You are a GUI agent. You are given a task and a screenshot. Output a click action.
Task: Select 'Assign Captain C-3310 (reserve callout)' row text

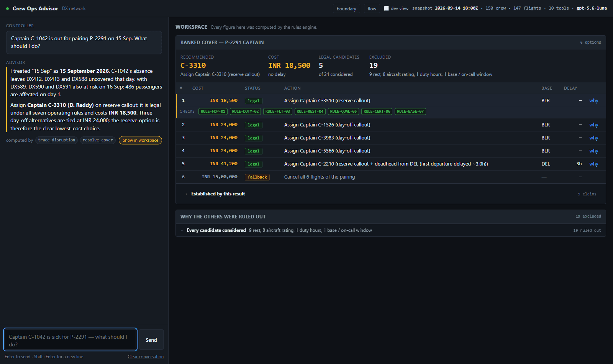327,101
